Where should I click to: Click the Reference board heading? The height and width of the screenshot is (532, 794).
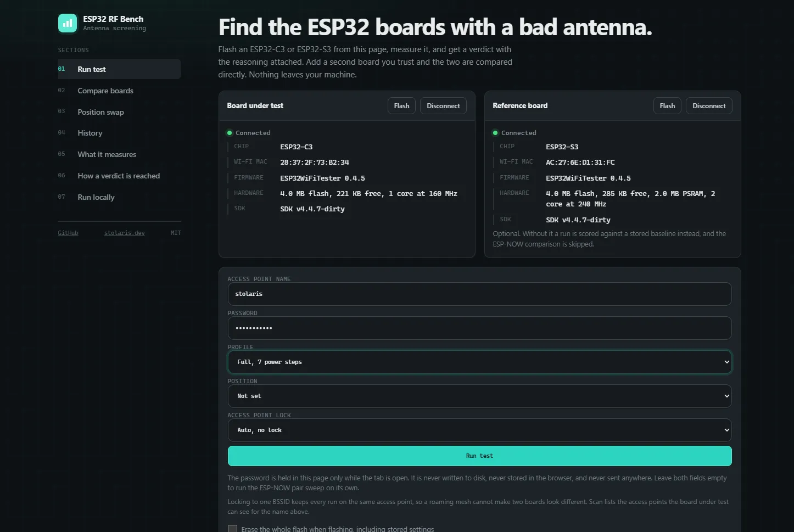coord(520,105)
